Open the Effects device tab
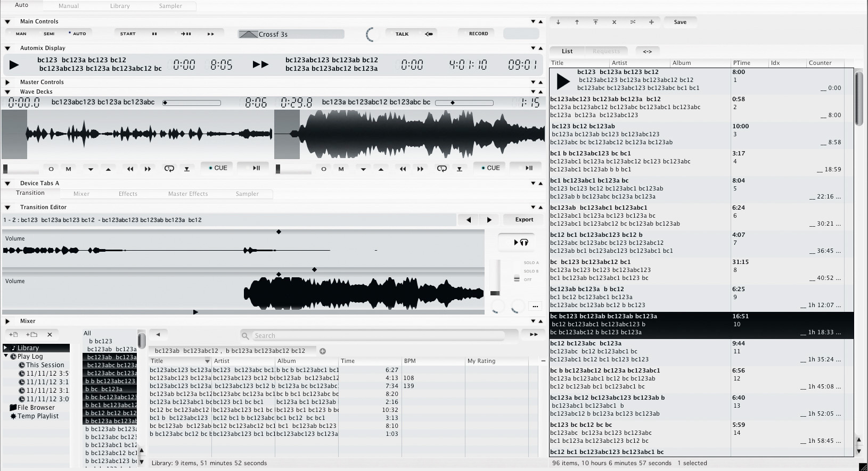Screen dimensions: 868x471 click(128, 194)
